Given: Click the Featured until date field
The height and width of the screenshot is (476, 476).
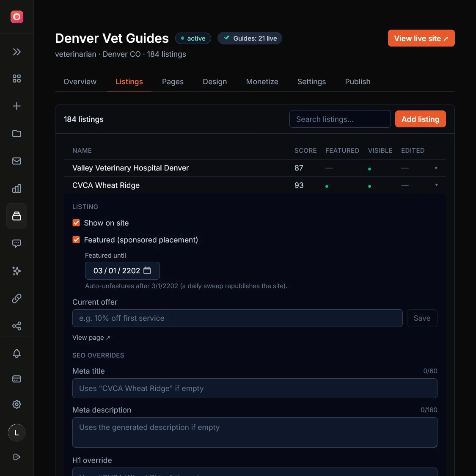Looking at the screenshot, I should point(122,270).
